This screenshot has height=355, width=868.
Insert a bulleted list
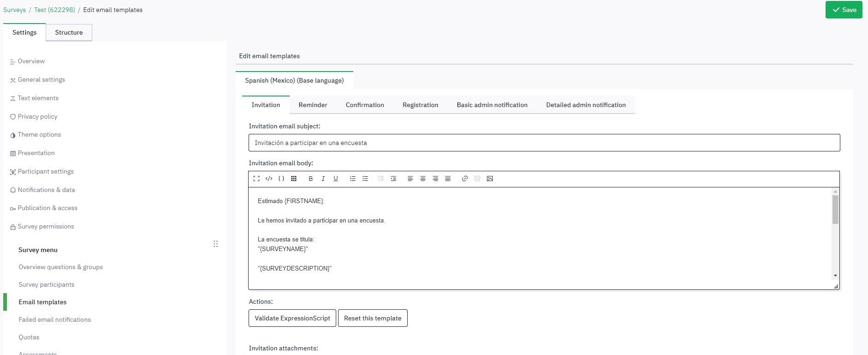365,179
